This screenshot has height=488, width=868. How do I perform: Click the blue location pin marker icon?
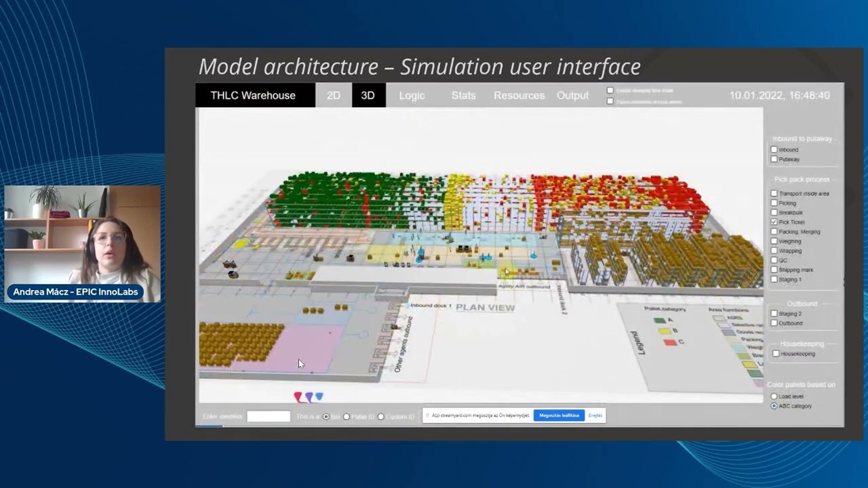[319, 396]
